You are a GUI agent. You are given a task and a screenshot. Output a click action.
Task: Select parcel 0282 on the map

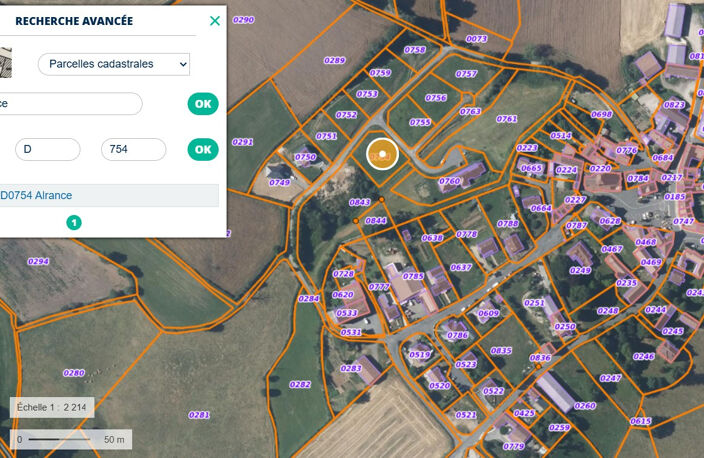pyautogui.click(x=300, y=384)
